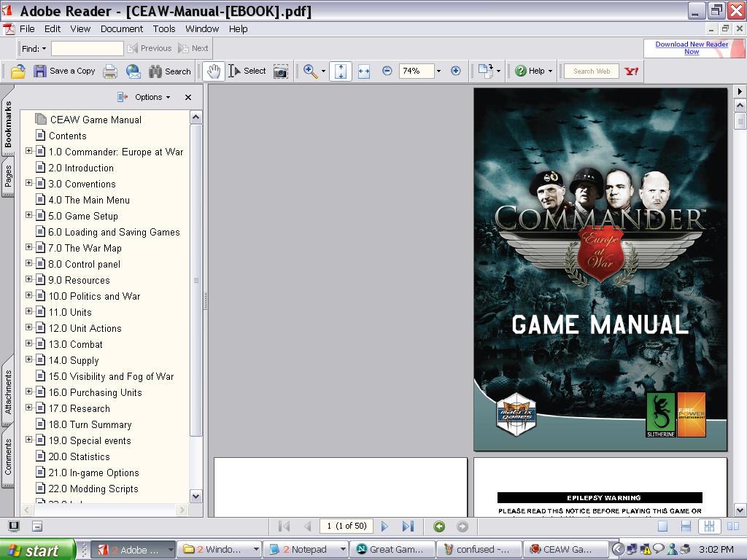Click the Yahoo search icon
The height and width of the screenshot is (560, 747).
[x=632, y=71]
